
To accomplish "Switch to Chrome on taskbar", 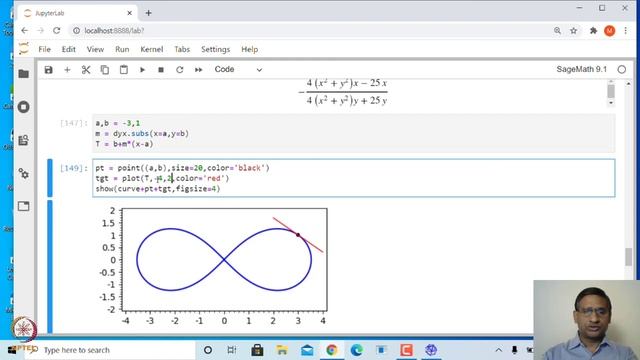I will pyautogui.click(x=332, y=350).
